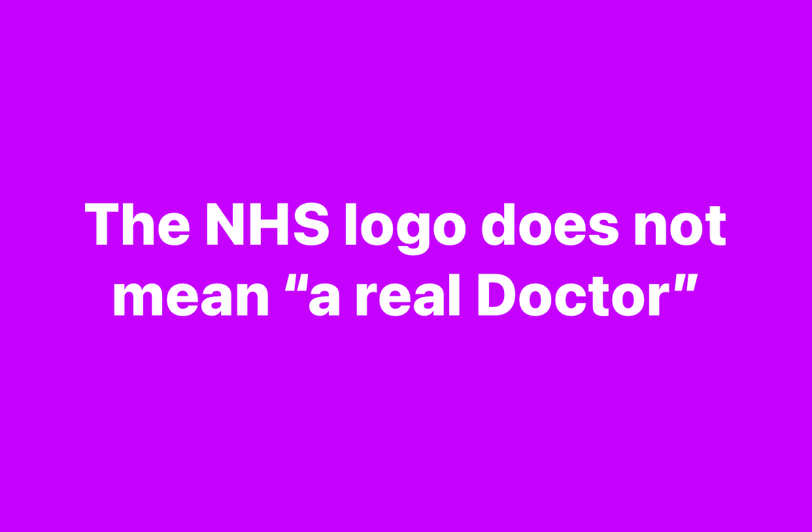Click the letter "m" in "mean"
Image resolution: width=812 pixels, height=532 pixels.
click(137, 300)
